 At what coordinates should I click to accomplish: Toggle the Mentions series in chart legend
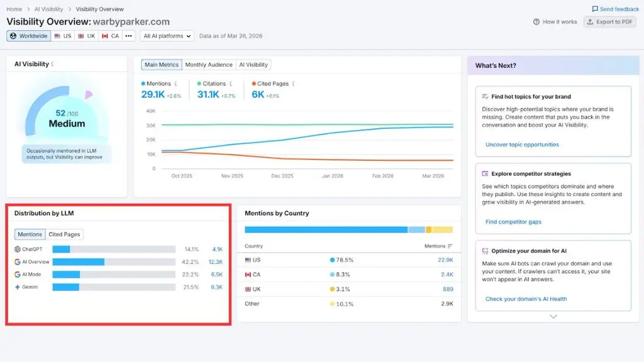pyautogui.click(x=156, y=84)
